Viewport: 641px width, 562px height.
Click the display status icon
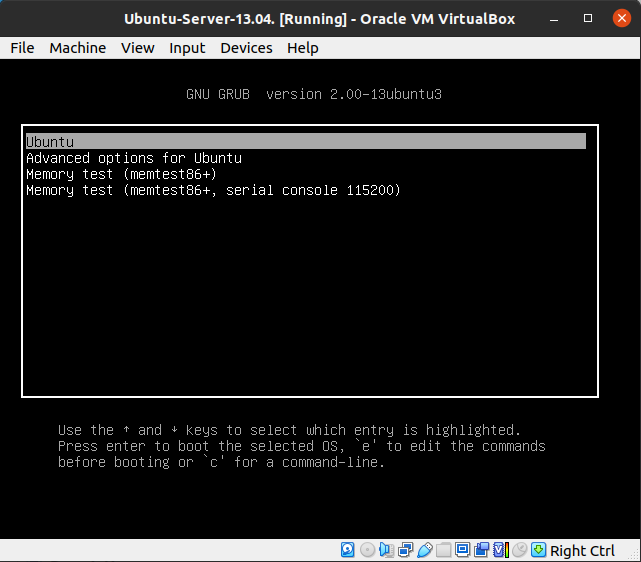click(462, 550)
